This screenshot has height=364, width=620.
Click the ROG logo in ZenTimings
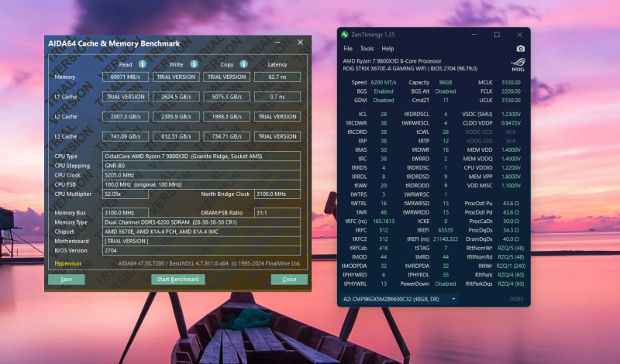pyautogui.click(x=518, y=64)
